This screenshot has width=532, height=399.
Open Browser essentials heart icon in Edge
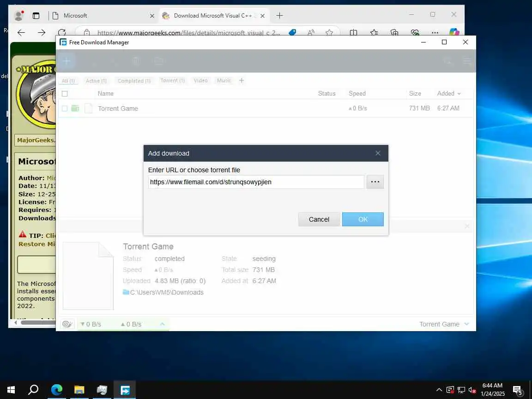(415, 33)
